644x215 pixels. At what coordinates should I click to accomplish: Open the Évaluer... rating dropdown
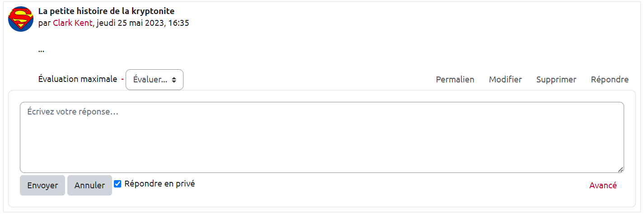154,80
